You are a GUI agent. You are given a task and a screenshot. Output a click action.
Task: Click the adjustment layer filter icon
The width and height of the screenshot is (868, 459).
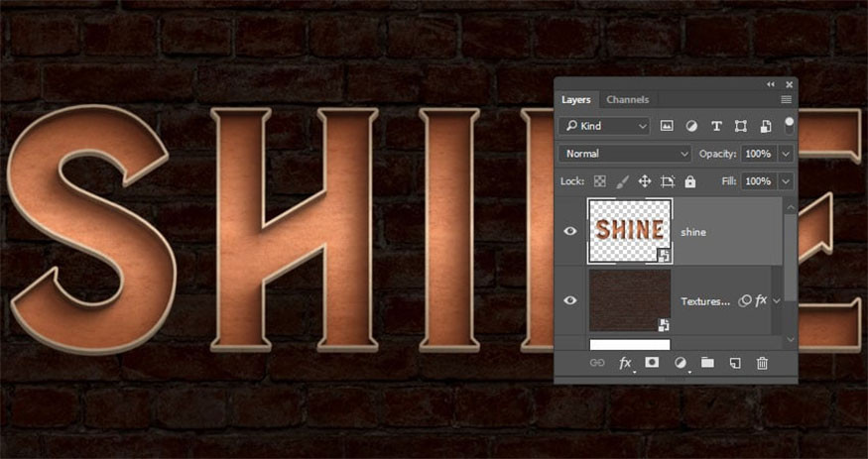tap(691, 127)
